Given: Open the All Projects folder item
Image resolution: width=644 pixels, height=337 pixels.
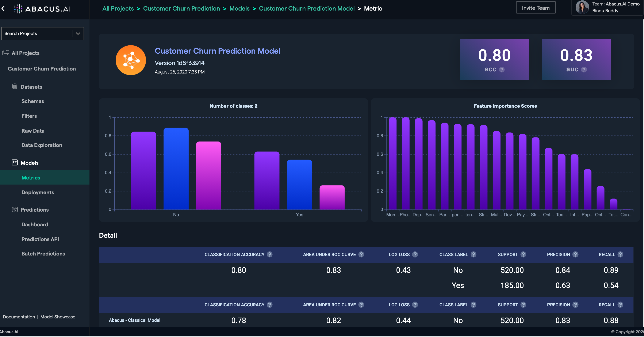Looking at the screenshot, I should click(26, 53).
